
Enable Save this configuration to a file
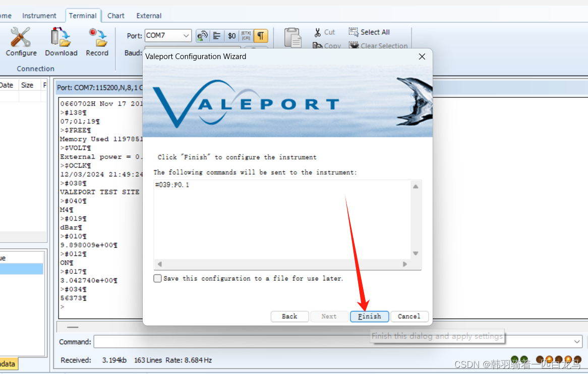(x=157, y=278)
